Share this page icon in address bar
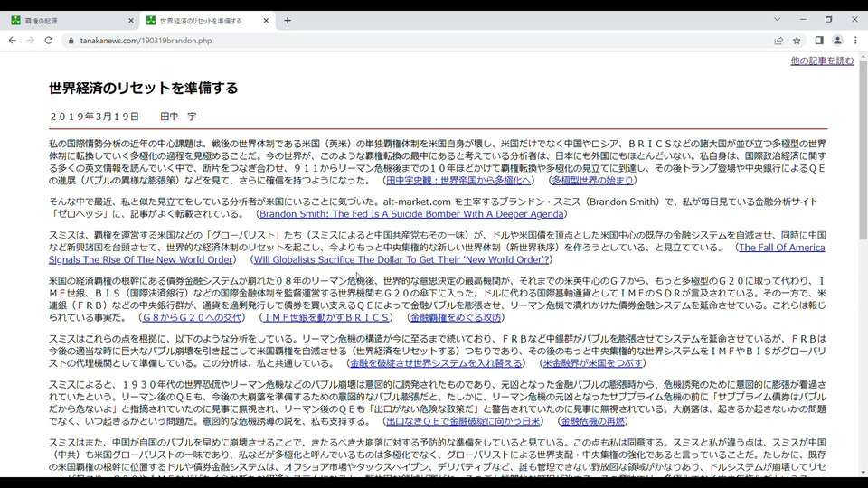Image resolution: width=868 pixels, height=488 pixels. coord(778,41)
